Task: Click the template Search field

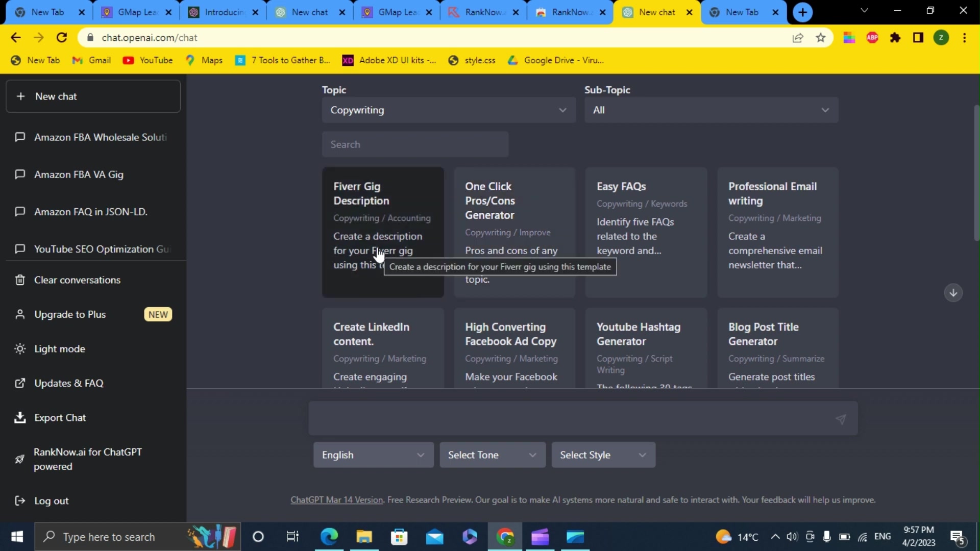Action: [x=415, y=144]
